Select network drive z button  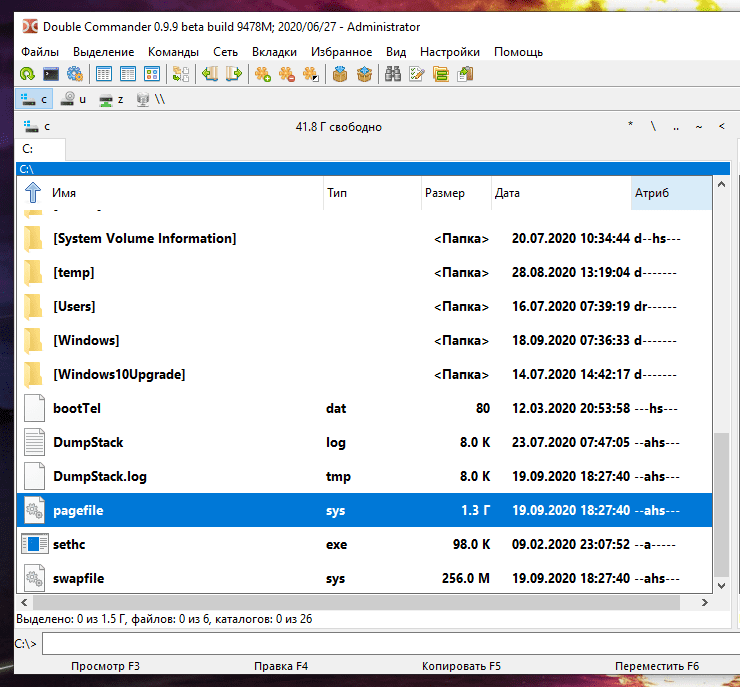click(112, 99)
